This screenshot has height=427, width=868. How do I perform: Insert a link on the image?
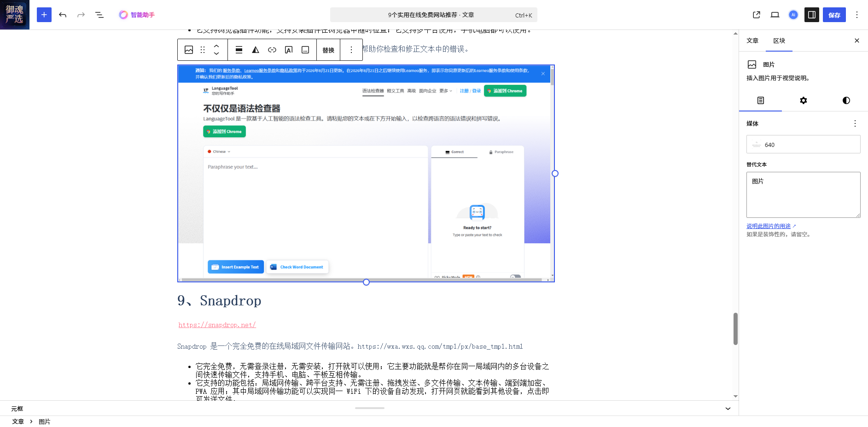click(x=272, y=50)
